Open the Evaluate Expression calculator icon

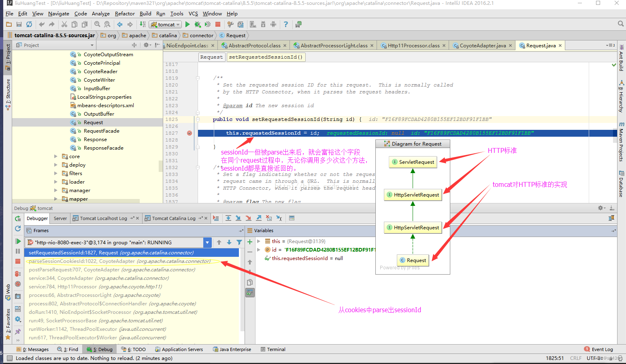click(x=292, y=218)
